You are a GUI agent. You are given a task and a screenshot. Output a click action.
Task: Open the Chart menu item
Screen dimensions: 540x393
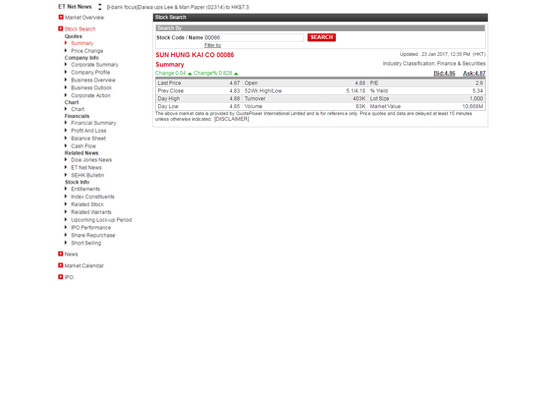coord(78,109)
